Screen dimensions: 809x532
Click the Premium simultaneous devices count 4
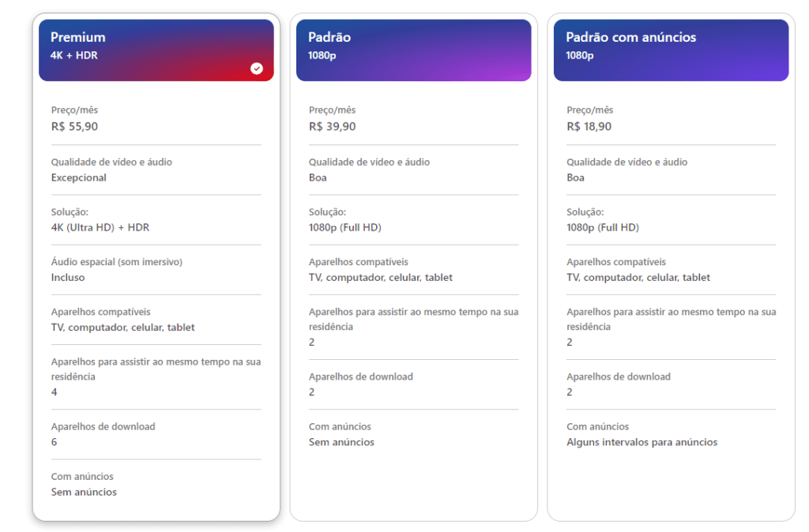pyautogui.click(x=55, y=392)
